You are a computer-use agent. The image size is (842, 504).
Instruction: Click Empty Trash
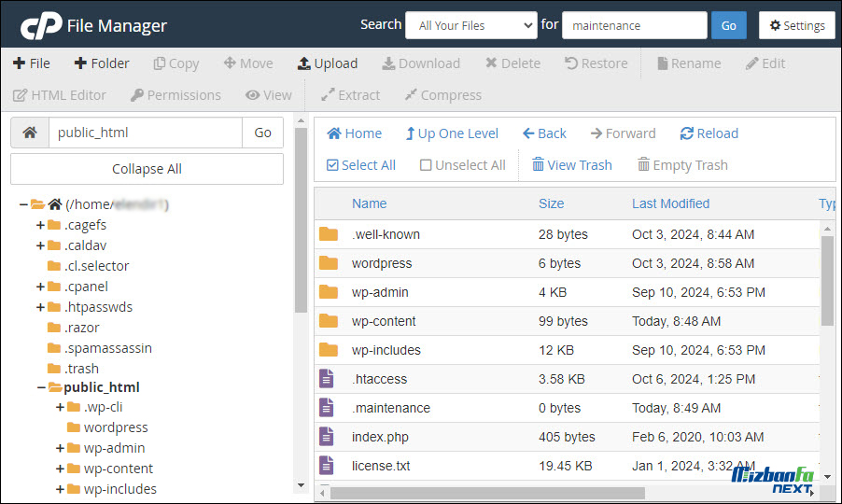pyautogui.click(x=682, y=165)
